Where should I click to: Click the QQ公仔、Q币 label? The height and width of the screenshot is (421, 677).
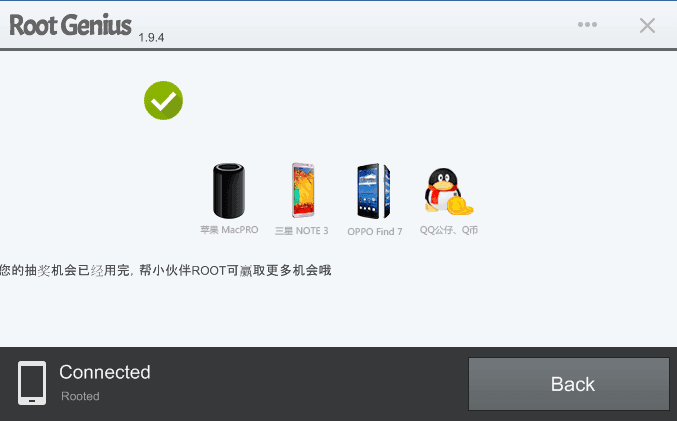[x=449, y=230]
